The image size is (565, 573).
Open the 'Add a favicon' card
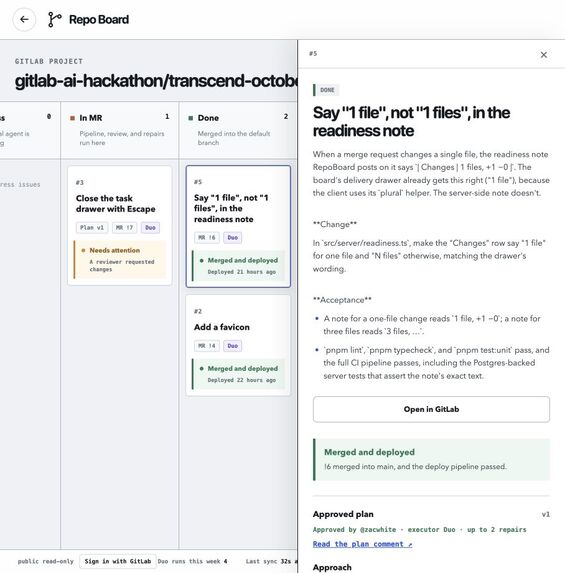(x=238, y=345)
